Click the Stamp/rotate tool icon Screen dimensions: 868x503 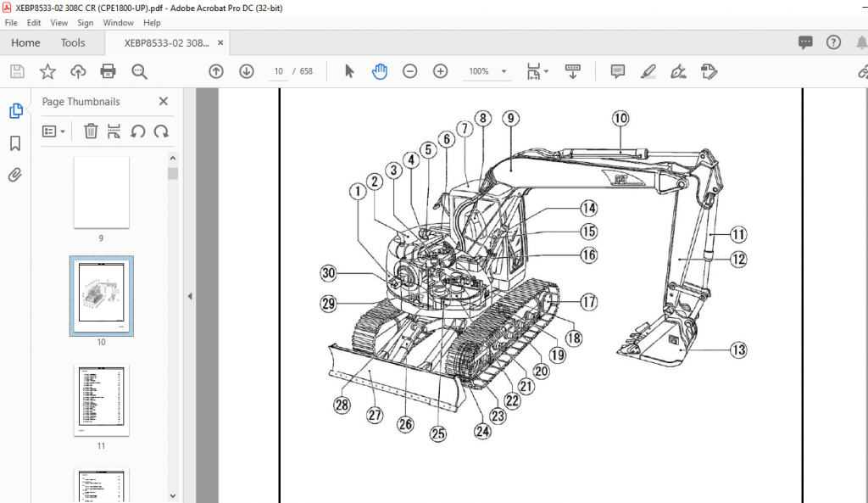click(x=709, y=71)
